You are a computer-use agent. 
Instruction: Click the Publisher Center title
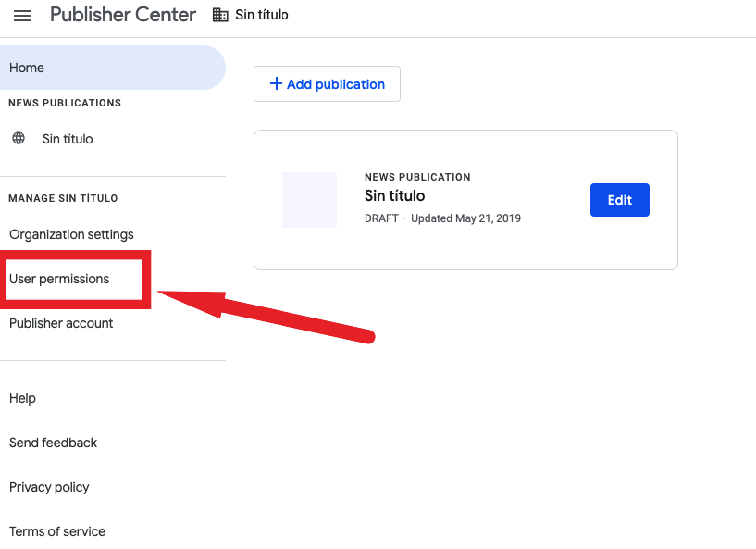[123, 15]
